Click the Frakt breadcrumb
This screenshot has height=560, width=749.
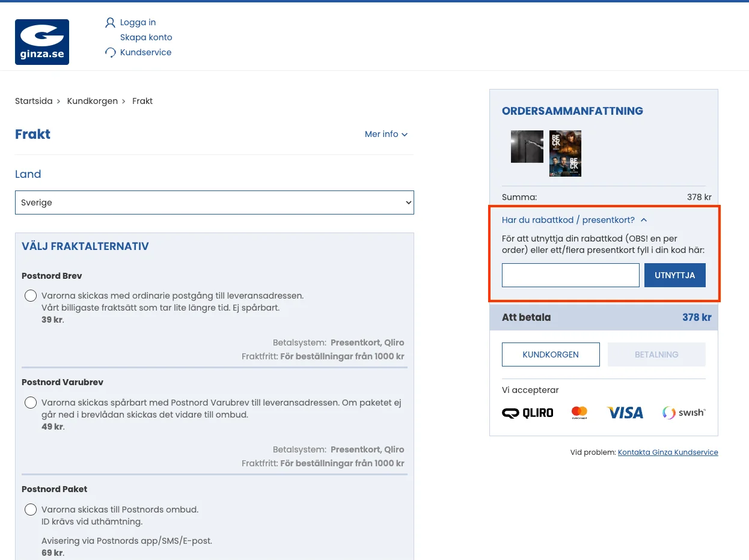142,101
